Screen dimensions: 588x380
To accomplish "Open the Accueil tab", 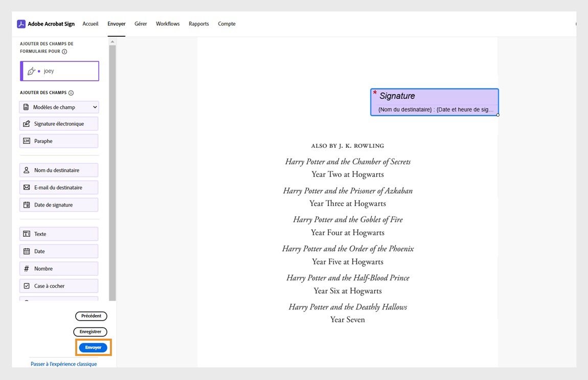I will [x=91, y=24].
